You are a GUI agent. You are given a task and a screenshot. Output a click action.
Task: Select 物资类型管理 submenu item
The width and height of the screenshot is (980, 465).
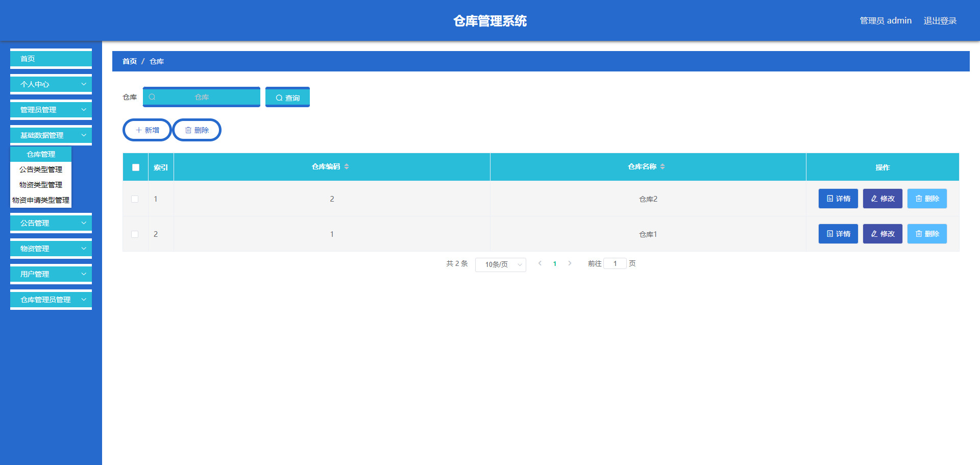41,185
